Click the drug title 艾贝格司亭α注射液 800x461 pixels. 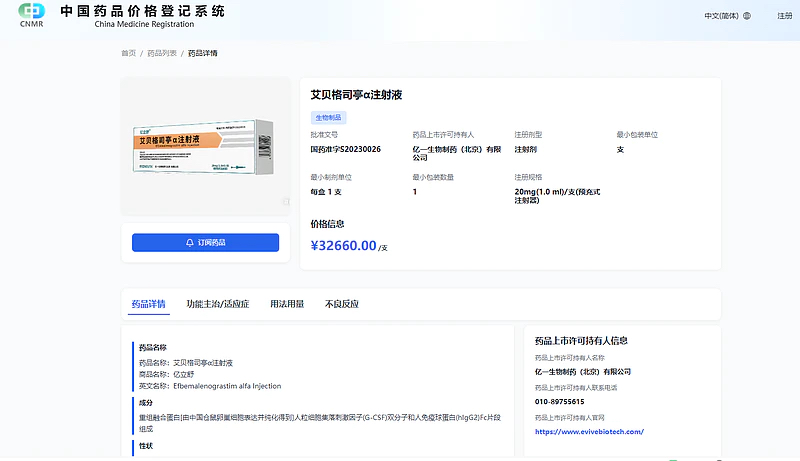tap(356, 95)
